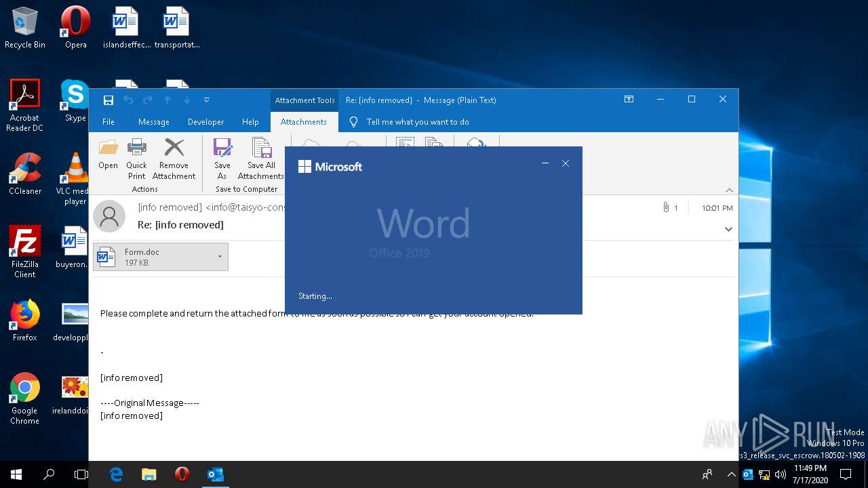
Task: Click the Redo arrow in quick access toolbar
Action: [x=148, y=100]
